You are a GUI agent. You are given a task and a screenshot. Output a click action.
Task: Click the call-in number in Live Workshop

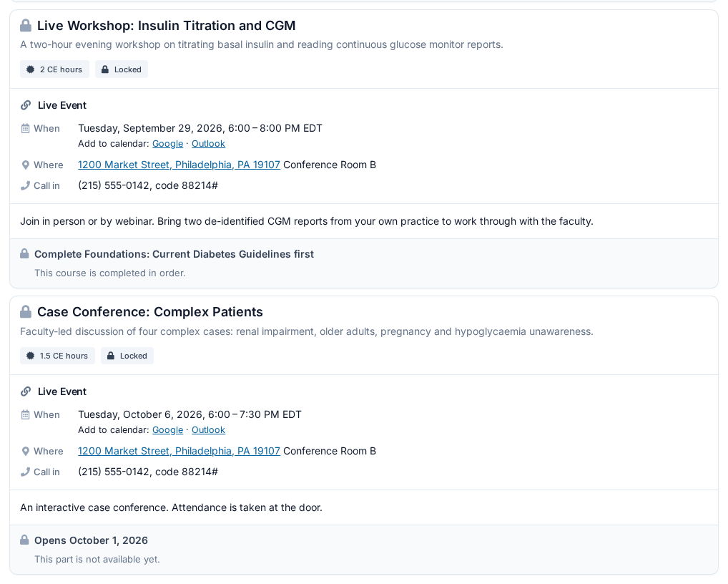[147, 186]
